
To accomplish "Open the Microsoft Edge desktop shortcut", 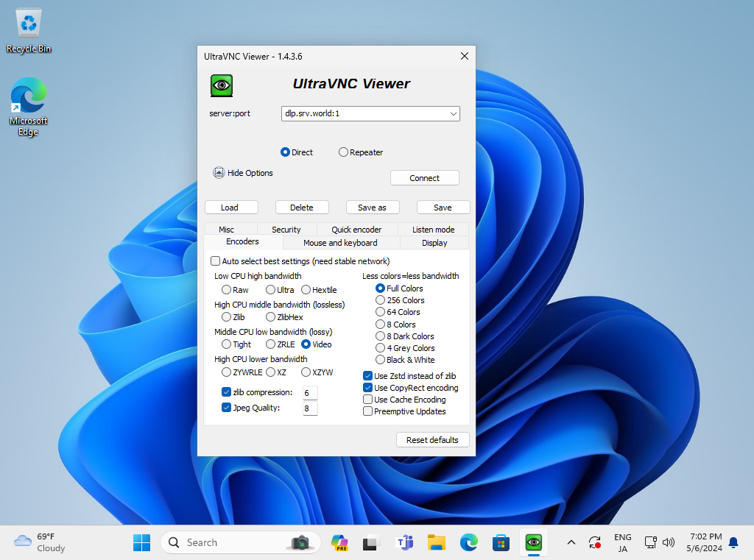I will [x=29, y=107].
